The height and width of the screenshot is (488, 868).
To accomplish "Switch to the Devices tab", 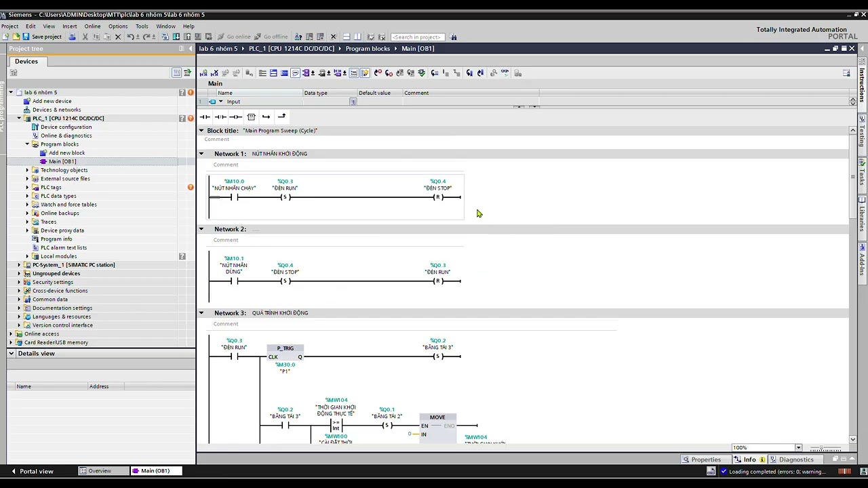I will coord(26,62).
